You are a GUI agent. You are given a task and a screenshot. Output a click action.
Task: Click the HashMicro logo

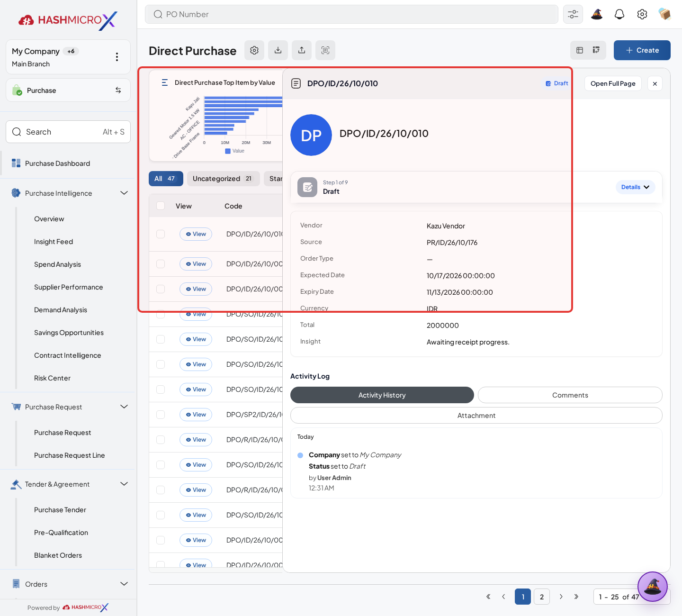(x=68, y=20)
